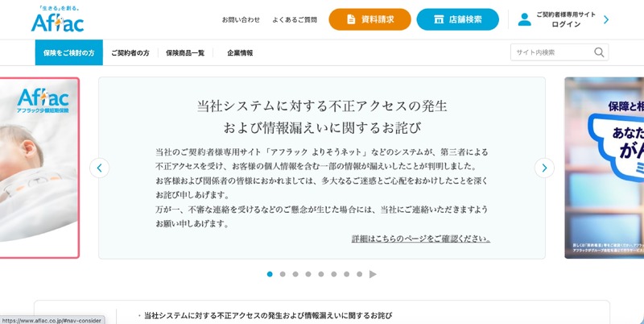Click the magnifier search icon
Screen dimensions: 644x324
599,52
